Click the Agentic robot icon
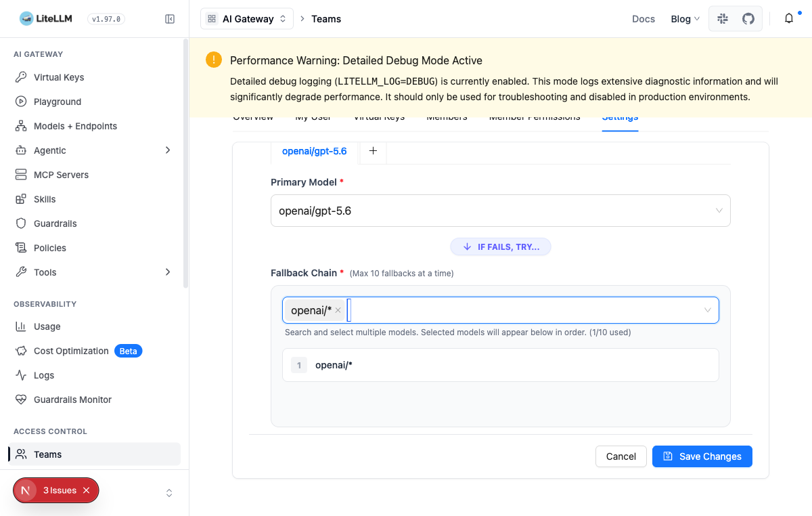Viewport: 812px width, 516px height. pos(21,150)
